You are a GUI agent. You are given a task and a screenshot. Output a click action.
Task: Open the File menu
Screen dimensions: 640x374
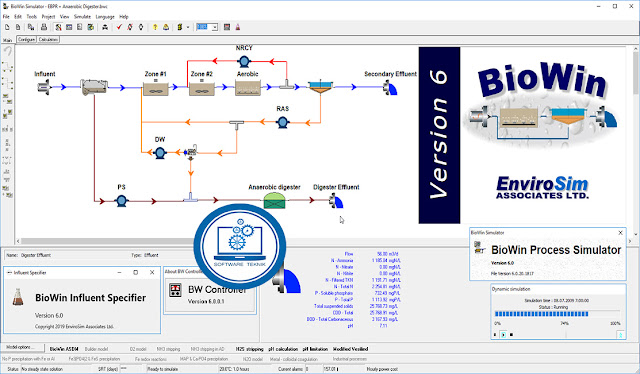(x=6, y=17)
